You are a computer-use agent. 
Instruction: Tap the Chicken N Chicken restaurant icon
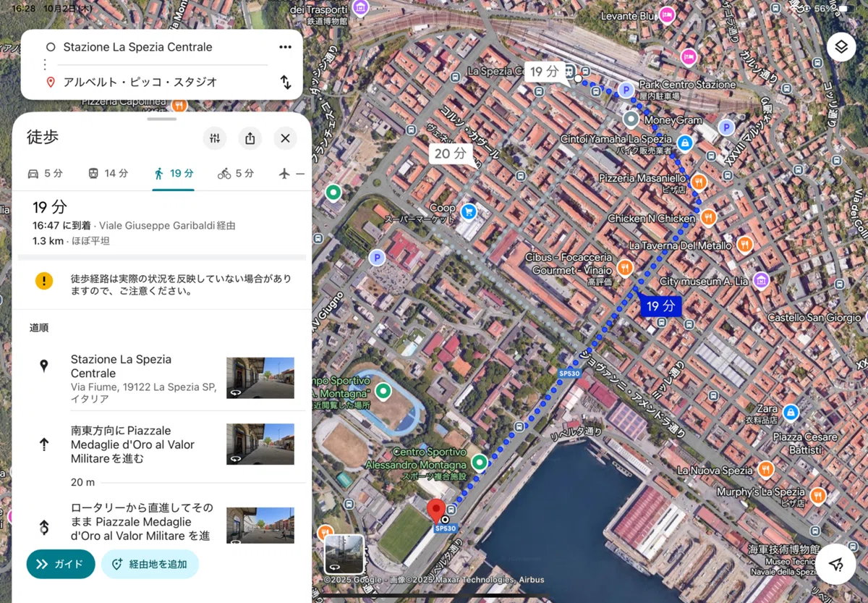pyautogui.click(x=709, y=217)
